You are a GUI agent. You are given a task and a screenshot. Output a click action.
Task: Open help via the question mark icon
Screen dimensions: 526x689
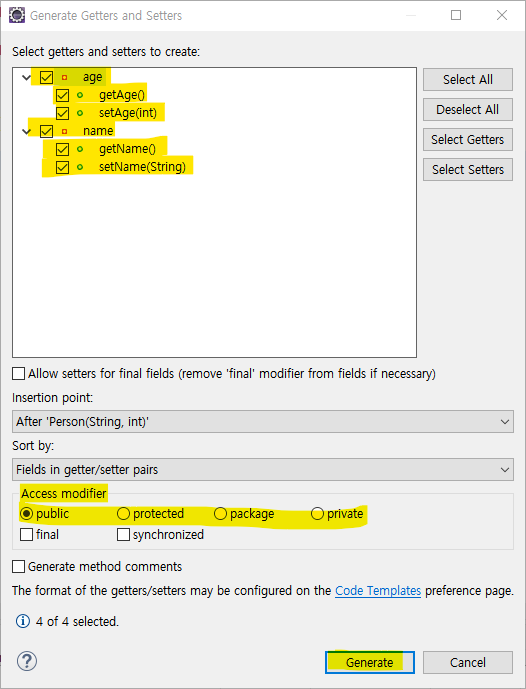(x=27, y=661)
